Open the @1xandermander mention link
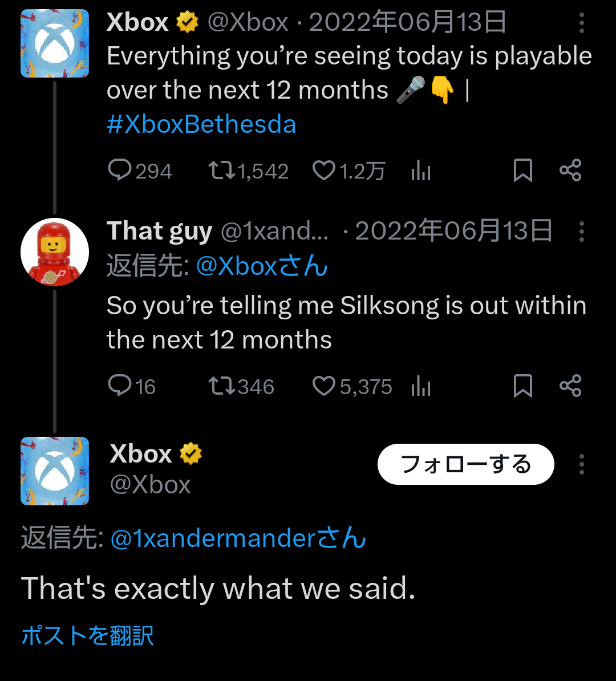 coord(238,538)
